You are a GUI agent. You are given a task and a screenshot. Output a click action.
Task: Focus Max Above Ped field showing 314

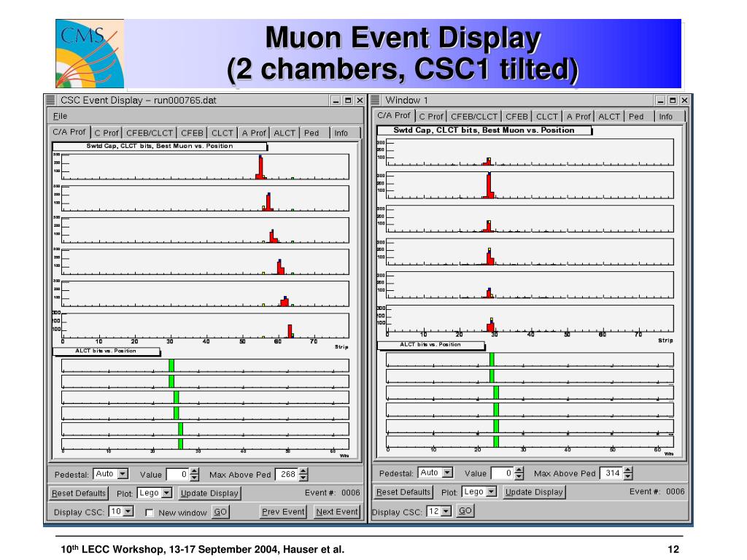(x=612, y=472)
